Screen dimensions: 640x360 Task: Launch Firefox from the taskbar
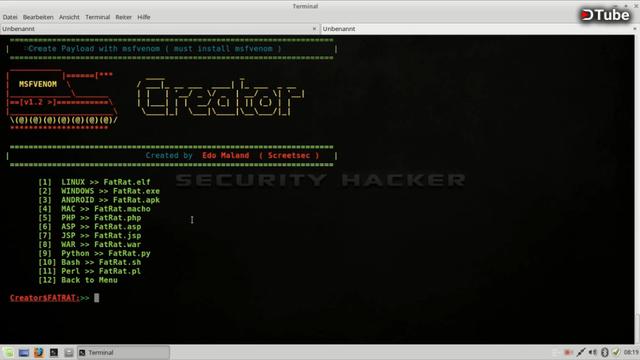[x=39, y=352]
